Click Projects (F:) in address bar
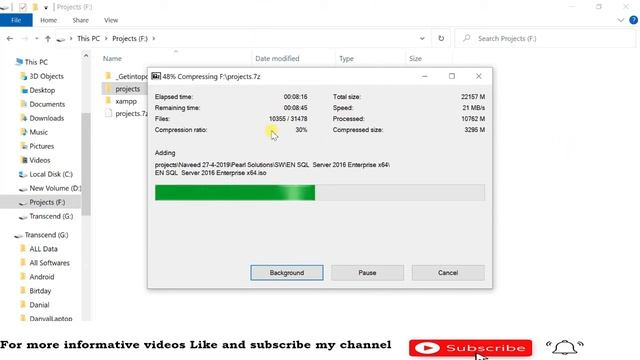Screen dimensions: 640x360 (x=129, y=38)
